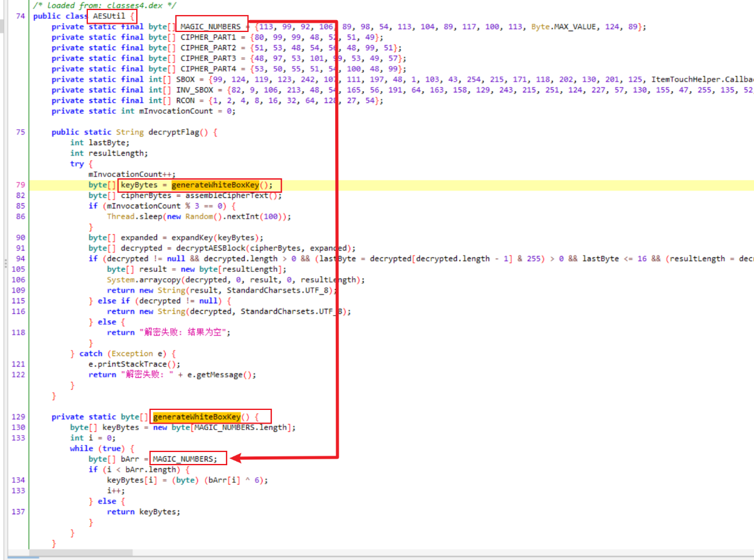Click line number 74 in gutter

[20, 16]
